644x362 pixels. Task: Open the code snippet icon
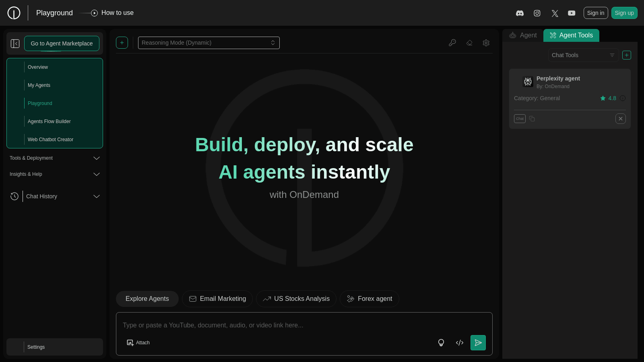tap(460, 343)
